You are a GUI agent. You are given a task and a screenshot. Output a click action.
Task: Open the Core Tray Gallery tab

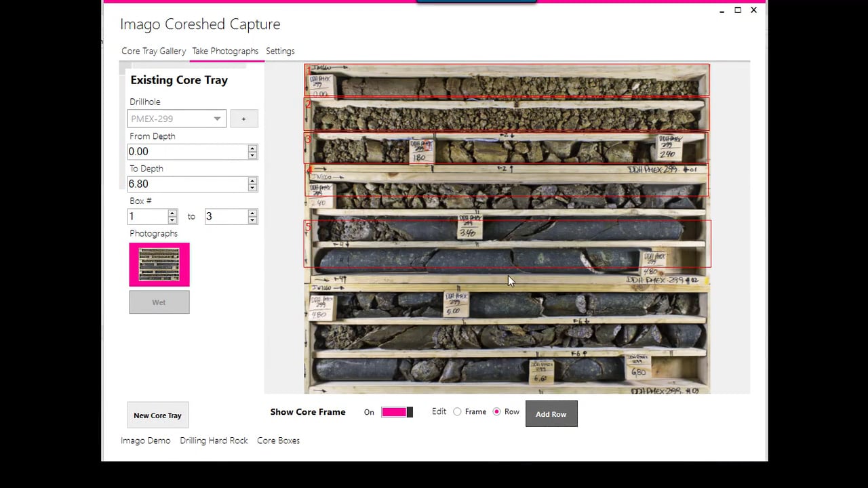[x=153, y=51]
